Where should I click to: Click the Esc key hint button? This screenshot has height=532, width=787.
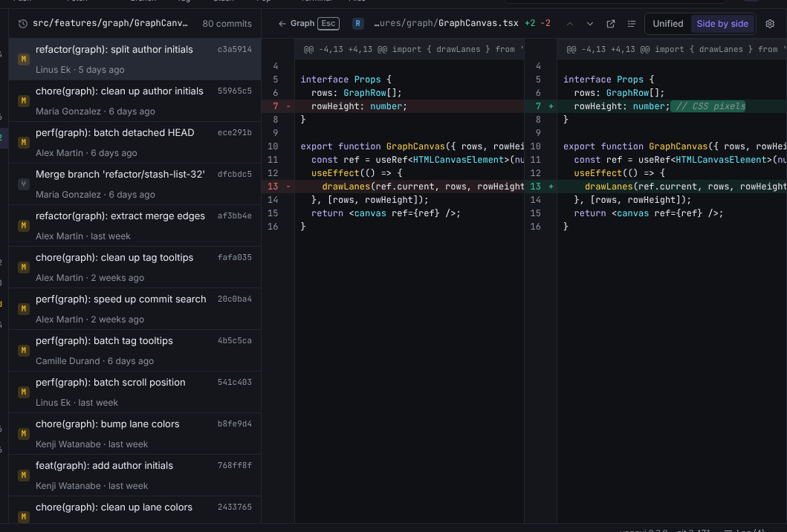pyautogui.click(x=328, y=24)
